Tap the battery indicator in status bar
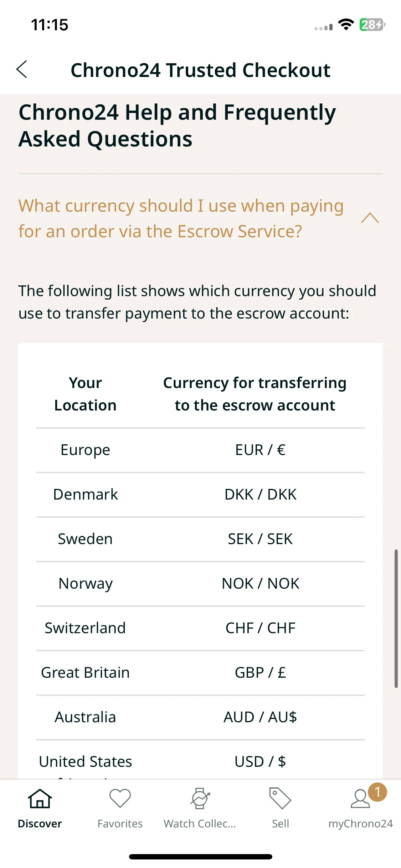The width and height of the screenshot is (401, 868). 372,25
